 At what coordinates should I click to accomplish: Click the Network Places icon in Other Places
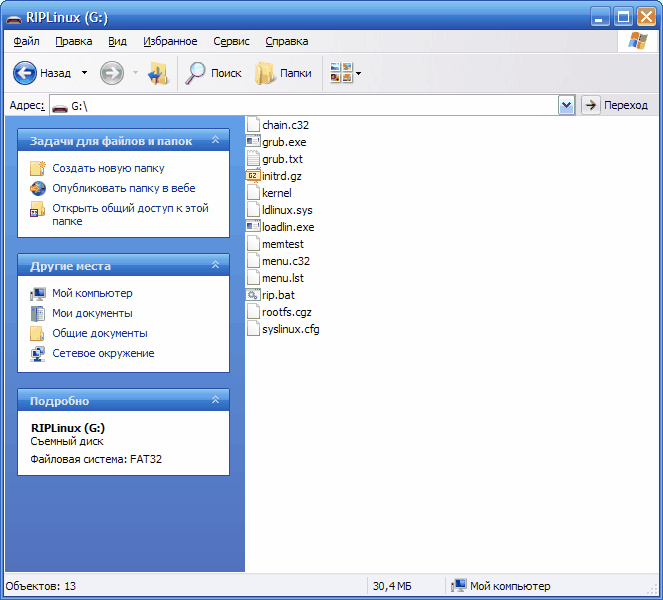pyautogui.click(x=38, y=353)
